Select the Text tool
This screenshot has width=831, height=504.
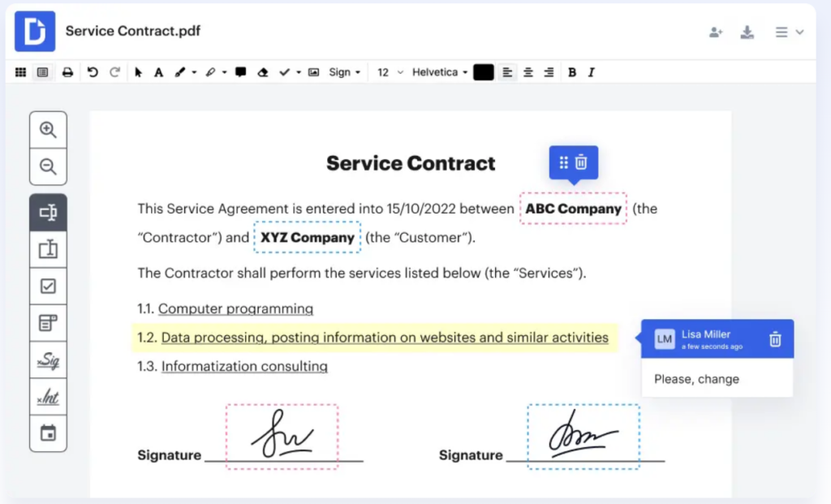[x=159, y=71]
